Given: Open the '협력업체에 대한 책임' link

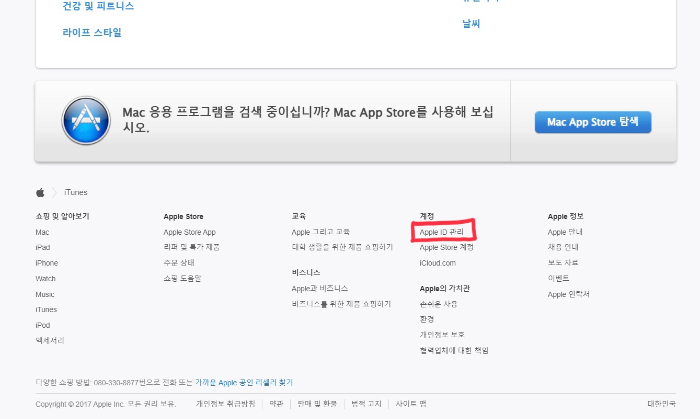Looking at the screenshot, I should point(454,350).
